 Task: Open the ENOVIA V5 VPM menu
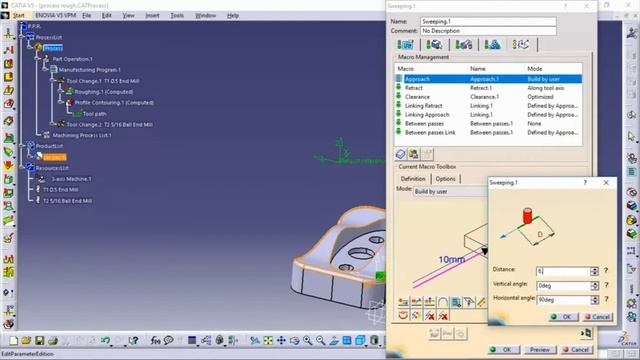coord(56,16)
